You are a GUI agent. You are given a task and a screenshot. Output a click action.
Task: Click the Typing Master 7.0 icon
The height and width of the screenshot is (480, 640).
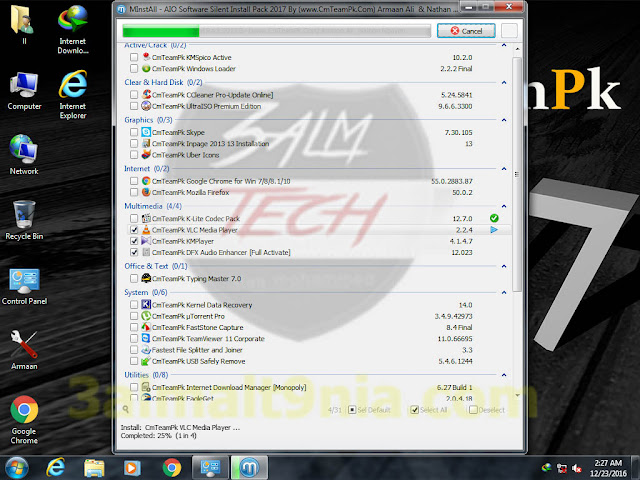point(146,278)
